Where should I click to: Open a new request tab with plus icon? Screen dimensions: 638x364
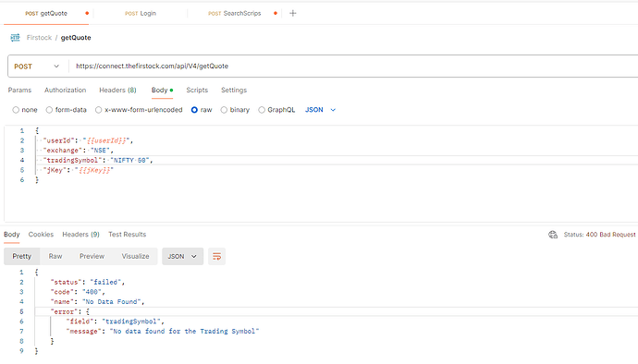[292, 14]
